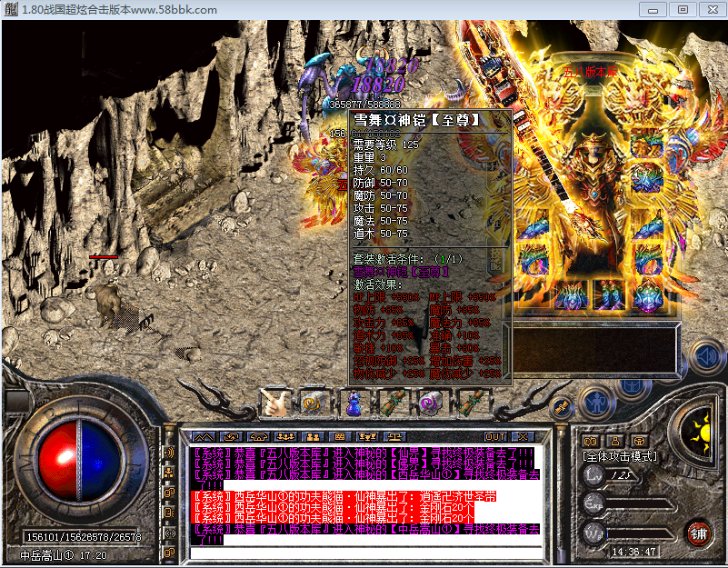Click the telephone icon in chat toolbar
The height and width of the screenshot is (568, 728).
coord(259,437)
